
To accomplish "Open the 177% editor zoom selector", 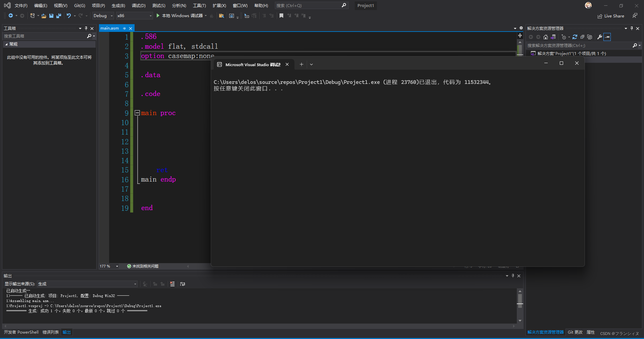I will pos(108,266).
